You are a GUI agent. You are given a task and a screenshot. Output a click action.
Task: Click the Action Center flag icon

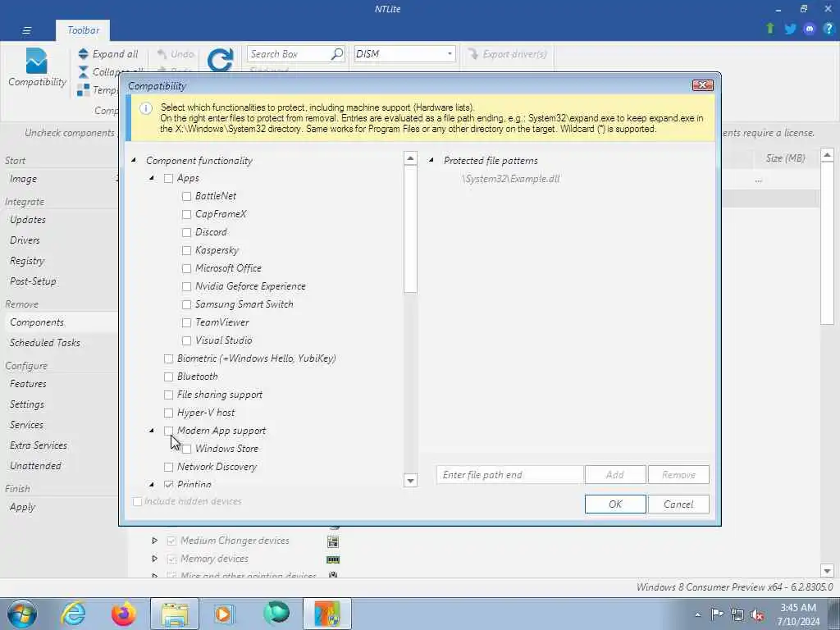(717, 614)
